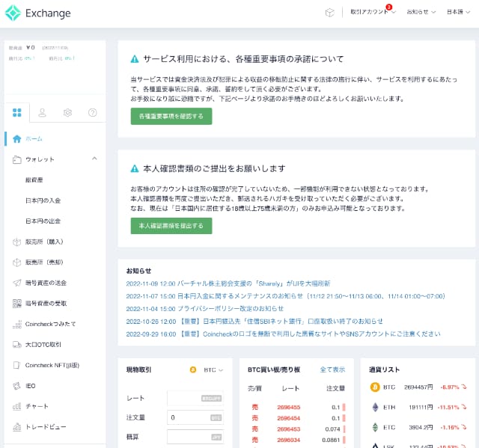Screen dimensions: 479x448
Task: Click the 販売所（売却）icon
Action: point(16,263)
